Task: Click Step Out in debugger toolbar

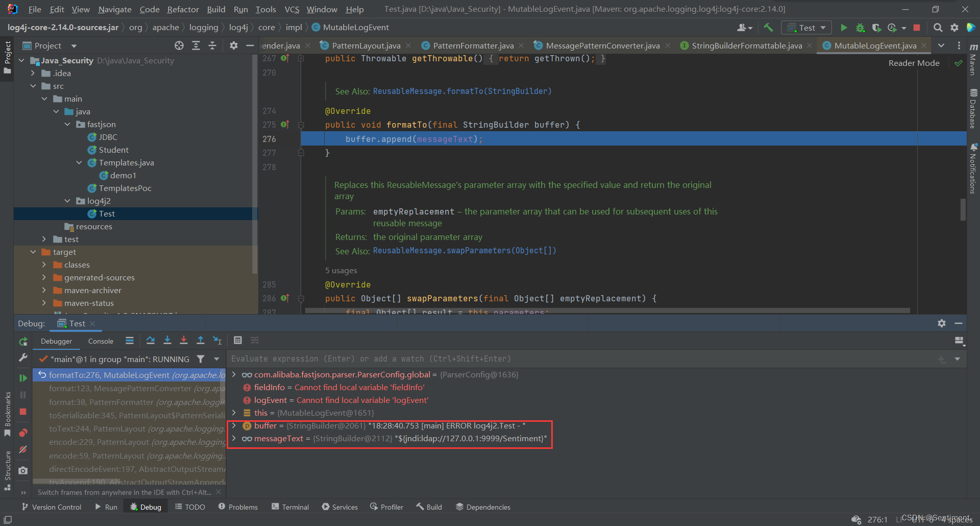Action: [x=201, y=340]
